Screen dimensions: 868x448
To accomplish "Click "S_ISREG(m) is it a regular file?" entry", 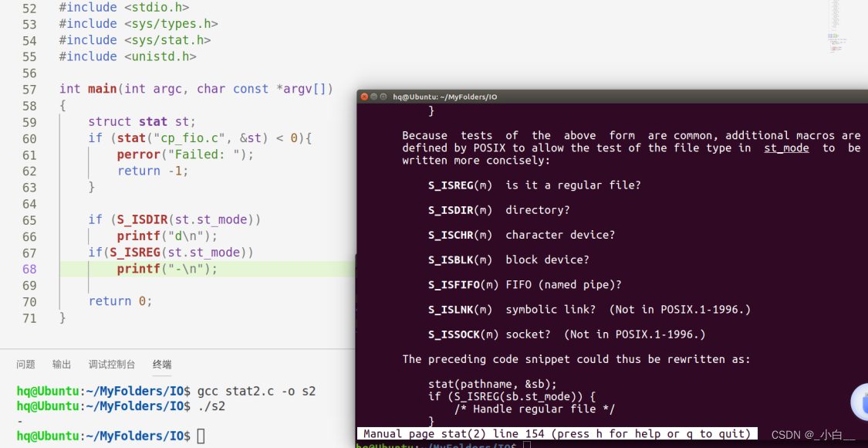I will (x=534, y=185).
